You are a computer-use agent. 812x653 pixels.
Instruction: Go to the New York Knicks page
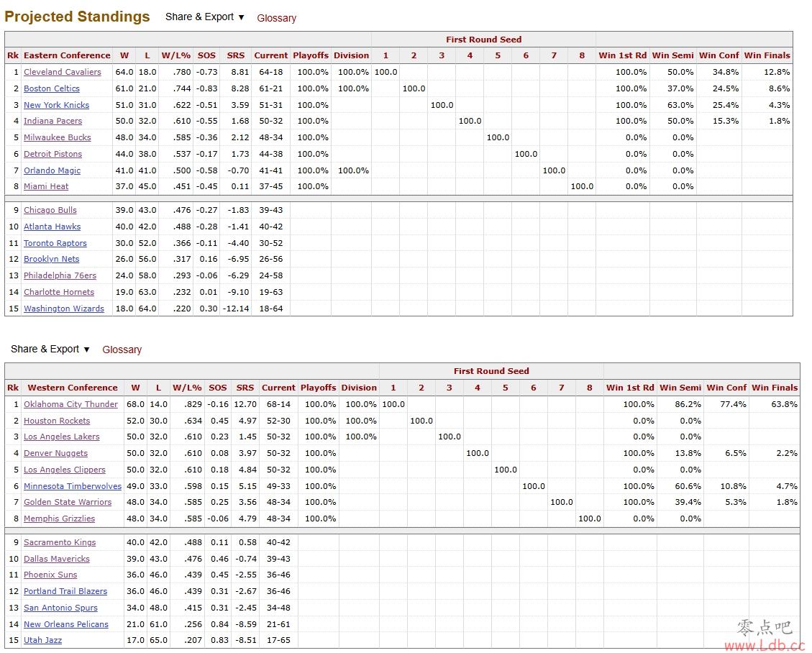[x=56, y=105]
